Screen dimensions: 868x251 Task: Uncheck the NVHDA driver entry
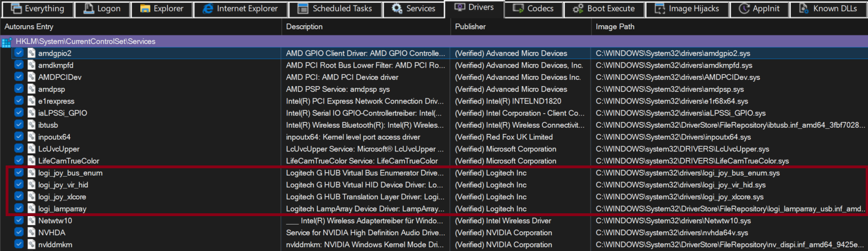tap(19, 232)
